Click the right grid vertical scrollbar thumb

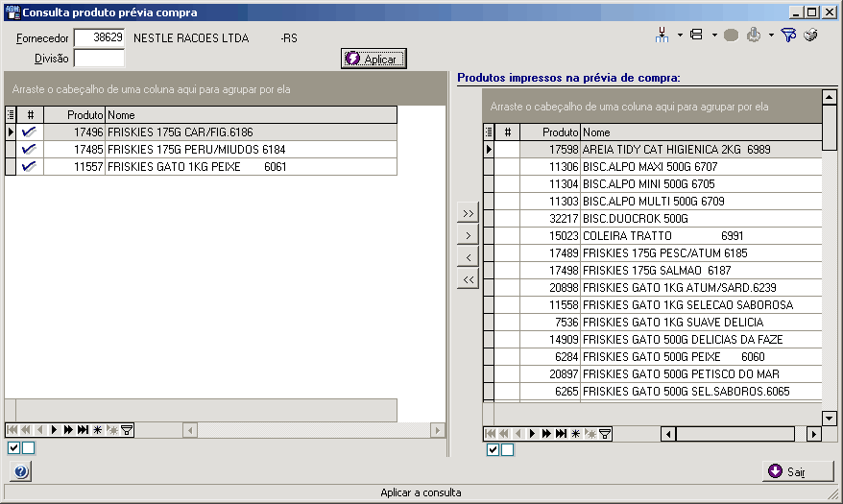pyautogui.click(x=829, y=127)
